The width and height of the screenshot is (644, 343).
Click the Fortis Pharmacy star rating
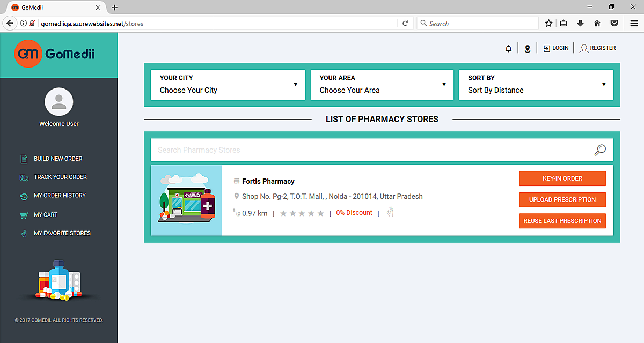pyautogui.click(x=302, y=213)
